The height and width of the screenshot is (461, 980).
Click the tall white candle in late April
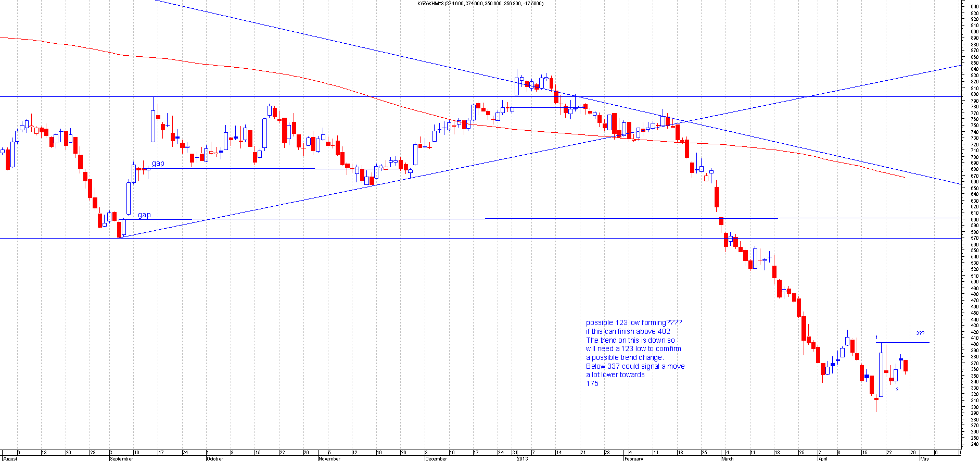(881, 375)
